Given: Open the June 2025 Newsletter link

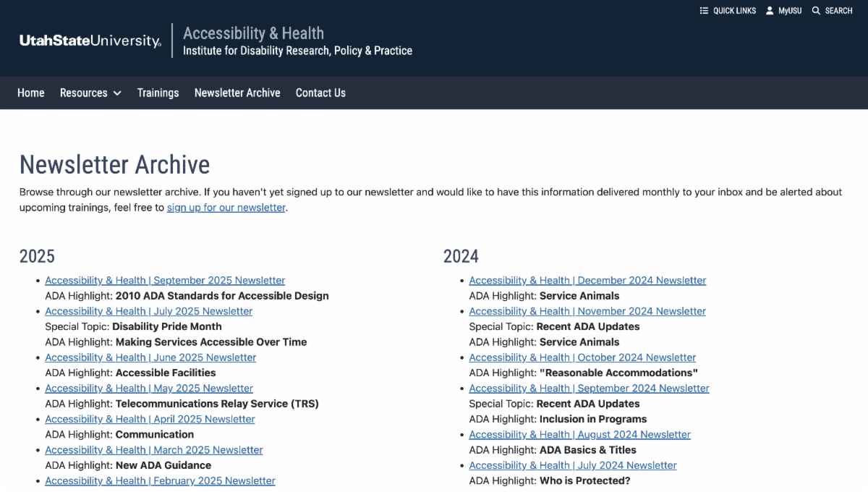Looking at the screenshot, I should click(150, 357).
